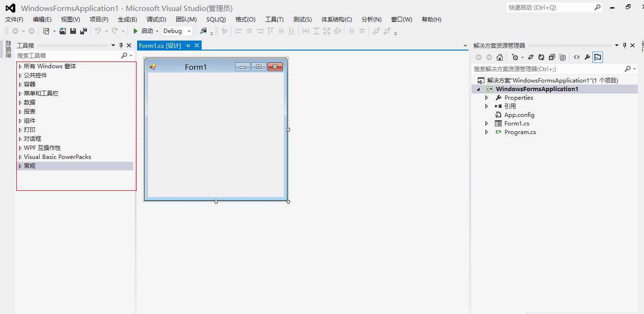Screen dimensions: 644x314
Task: Open the 工具(T) menu
Action: (x=274, y=19)
